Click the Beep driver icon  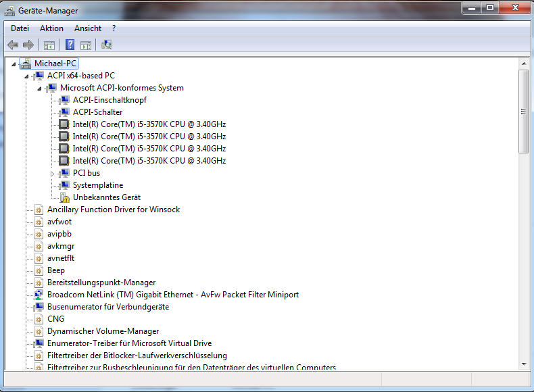(39, 270)
